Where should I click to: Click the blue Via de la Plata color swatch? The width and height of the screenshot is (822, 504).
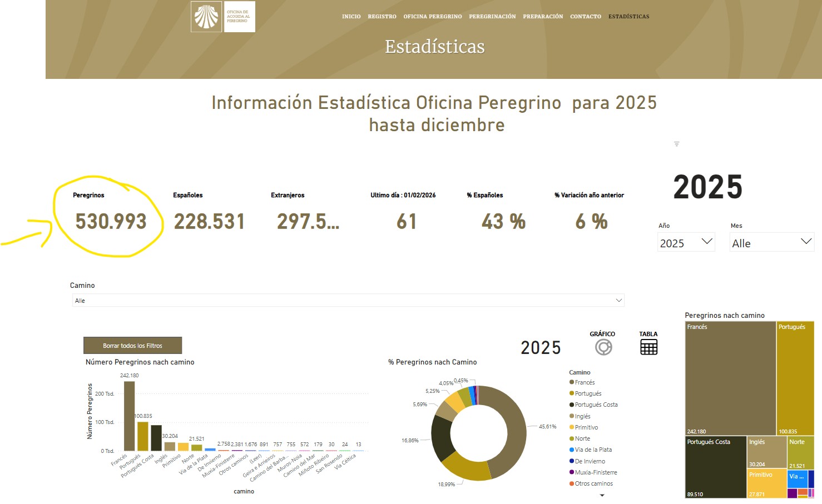coord(571,450)
